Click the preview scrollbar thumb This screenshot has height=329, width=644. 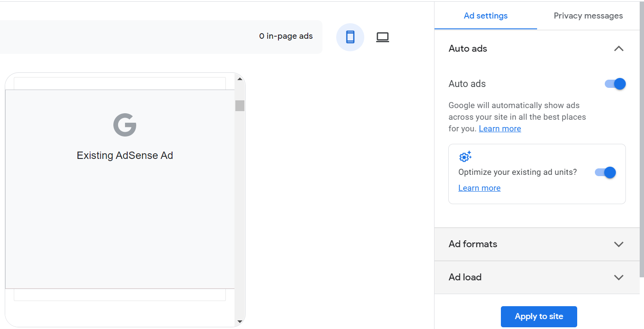240,106
